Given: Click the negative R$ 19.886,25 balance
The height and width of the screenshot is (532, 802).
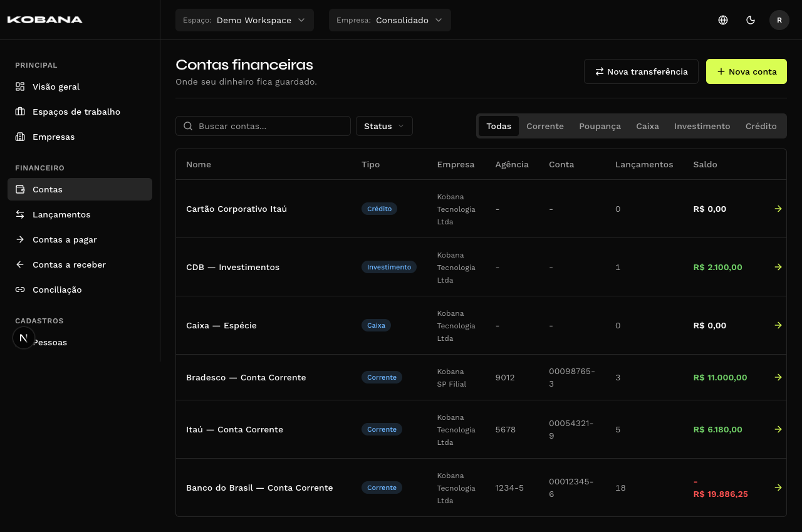Looking at the screenshot, I should point(721,488).
